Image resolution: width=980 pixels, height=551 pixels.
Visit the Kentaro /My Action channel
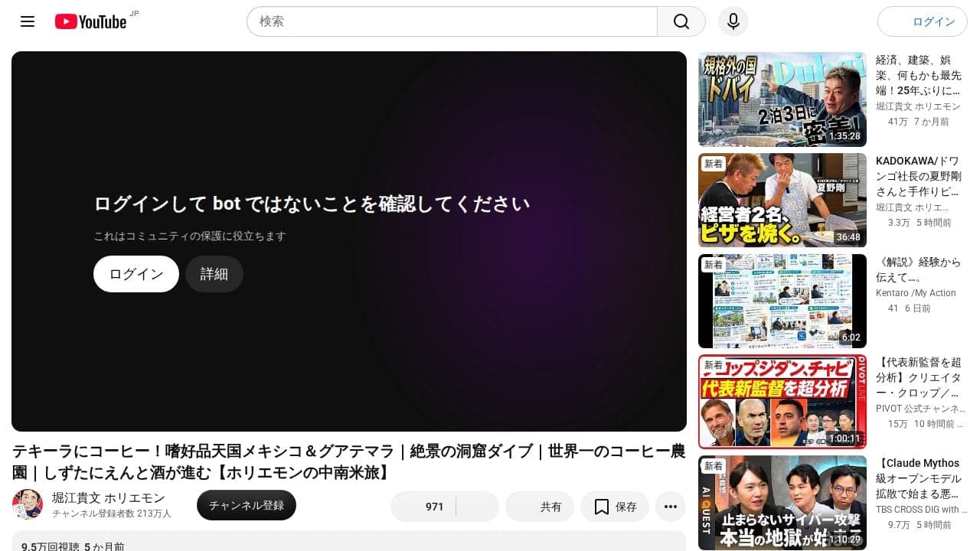click(916, 293)
